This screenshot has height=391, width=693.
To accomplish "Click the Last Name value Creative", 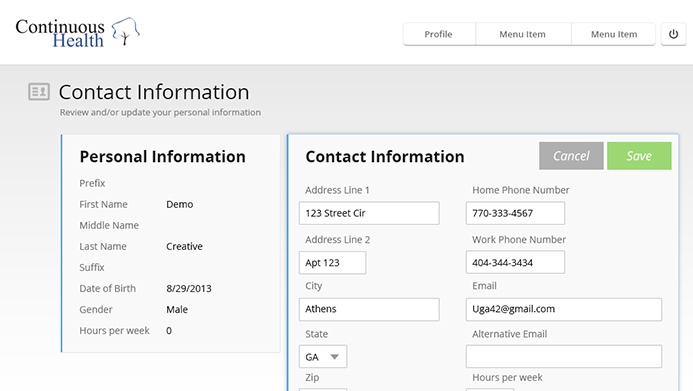I will click(184, 246).
